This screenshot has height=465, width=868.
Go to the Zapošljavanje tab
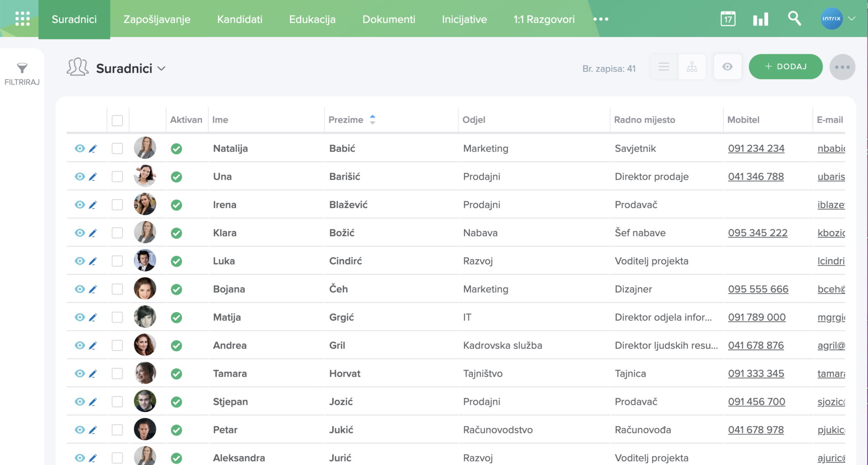(156, 19)
